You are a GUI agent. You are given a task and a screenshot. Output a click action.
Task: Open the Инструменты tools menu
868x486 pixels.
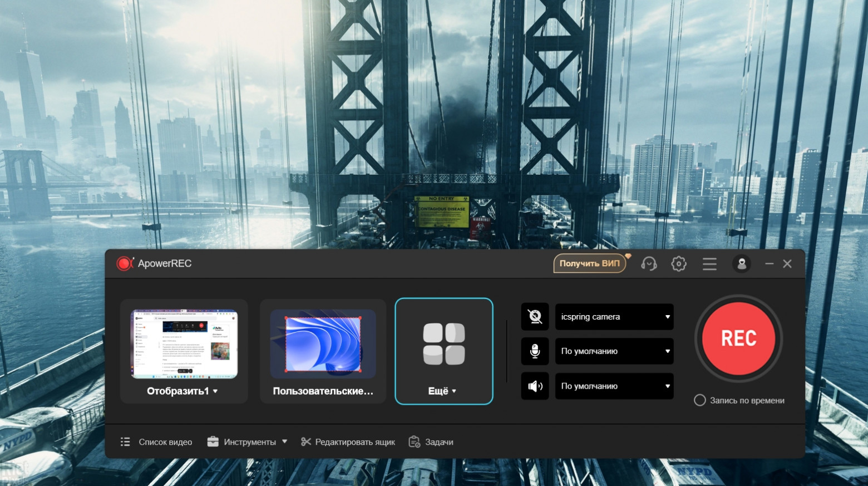(247, 442)
